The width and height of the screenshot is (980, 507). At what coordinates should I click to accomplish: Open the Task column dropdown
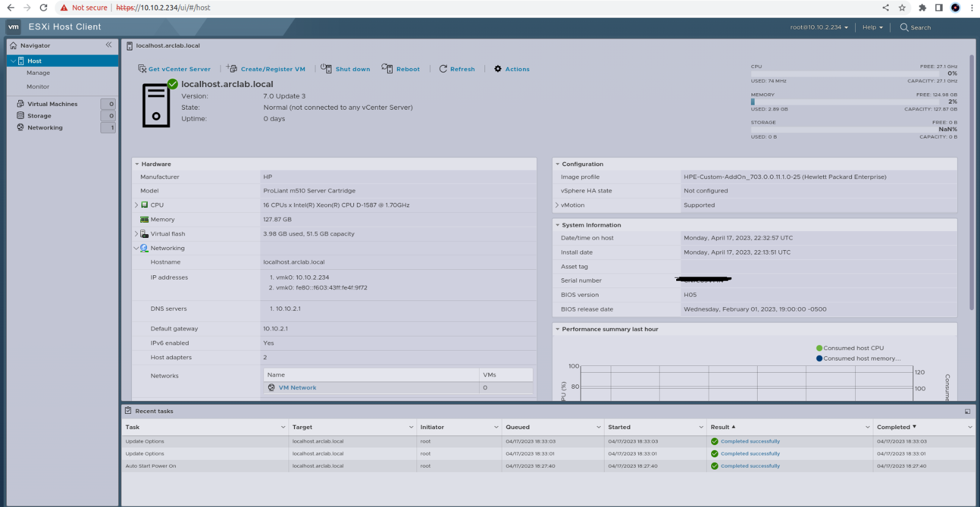pyautogui.click(x=283, y=427)
